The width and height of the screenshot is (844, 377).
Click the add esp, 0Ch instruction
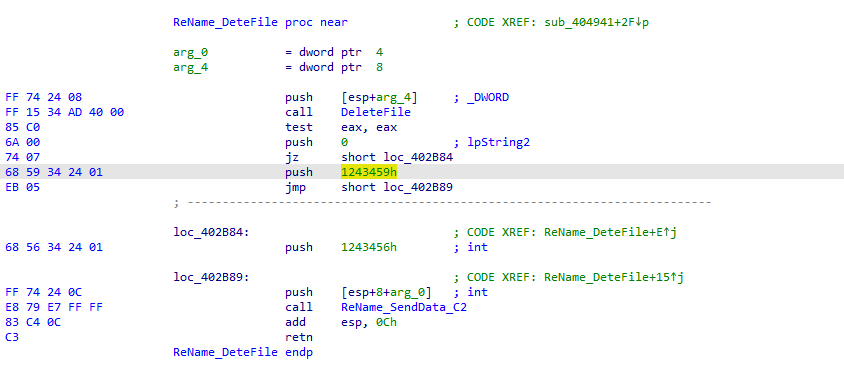click(341, 322)
